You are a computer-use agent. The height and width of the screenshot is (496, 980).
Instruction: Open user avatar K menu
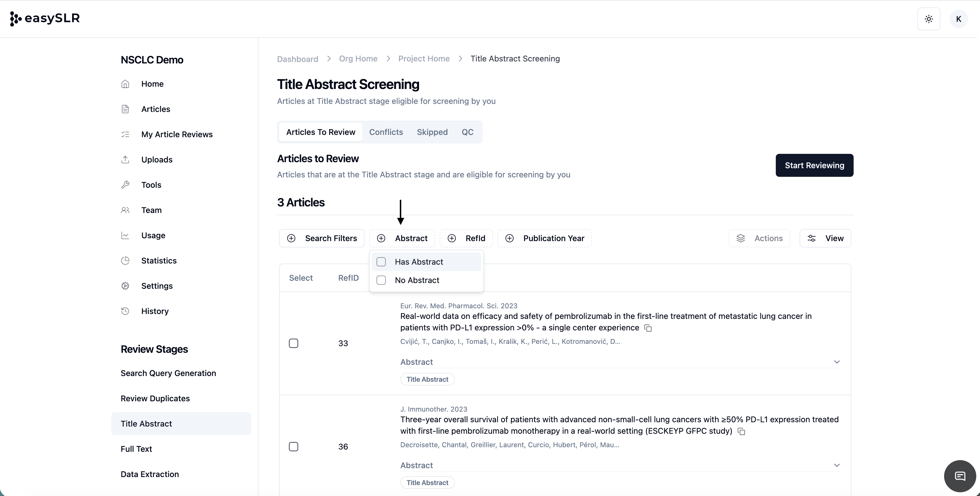pyautogui.click(x=958, y=19)
